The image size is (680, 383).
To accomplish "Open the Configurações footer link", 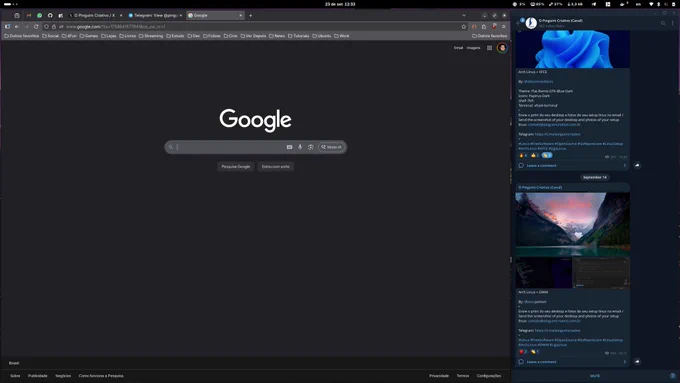I will click(x=489, y=376).
